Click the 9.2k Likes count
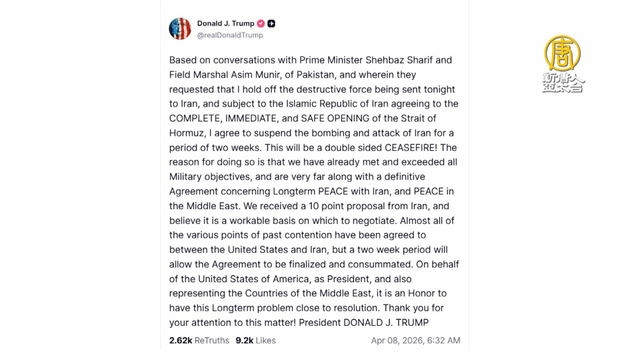This screenshot has height=362, width=644. tap(256, 341)
